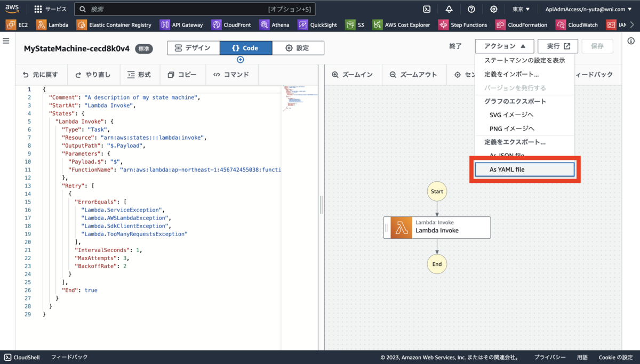
Task: Click the plus icon below Code tab
Action: tap(240, 60)
